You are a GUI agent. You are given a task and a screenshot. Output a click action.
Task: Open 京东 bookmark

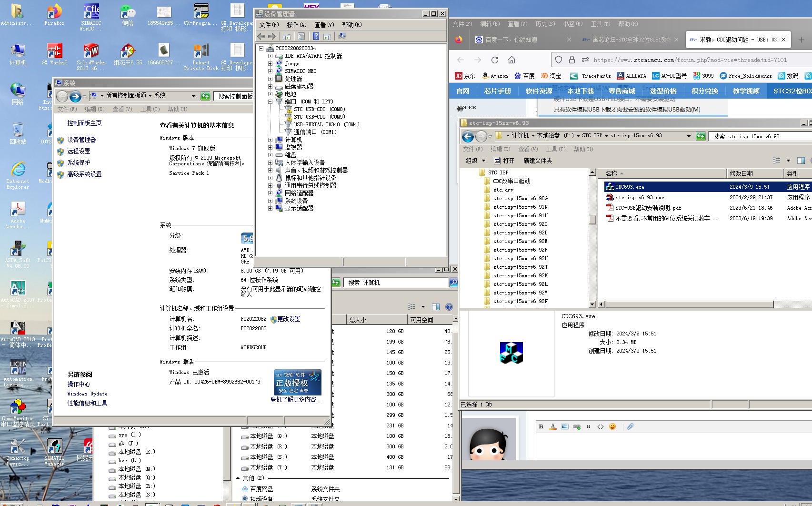(465, 76)
